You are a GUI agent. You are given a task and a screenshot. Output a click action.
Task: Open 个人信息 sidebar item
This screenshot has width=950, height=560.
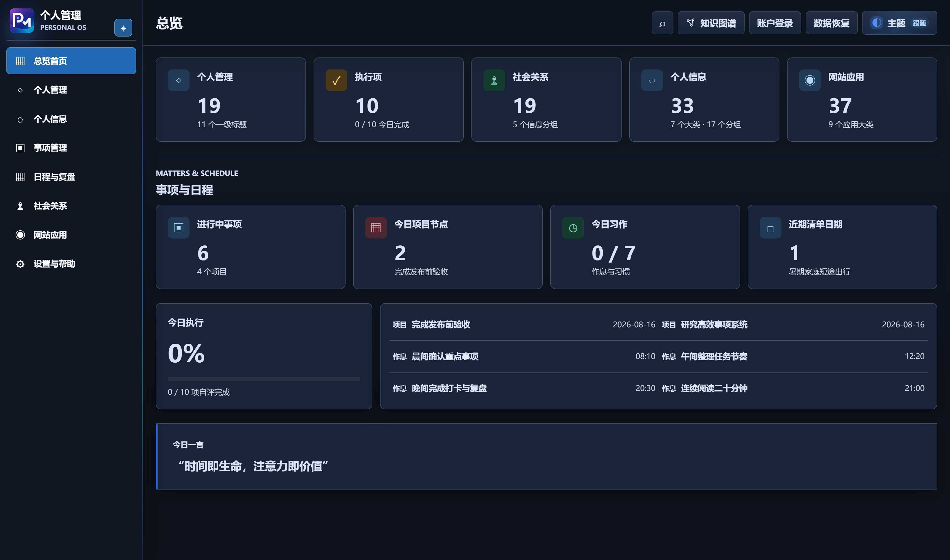pos(71,119)
